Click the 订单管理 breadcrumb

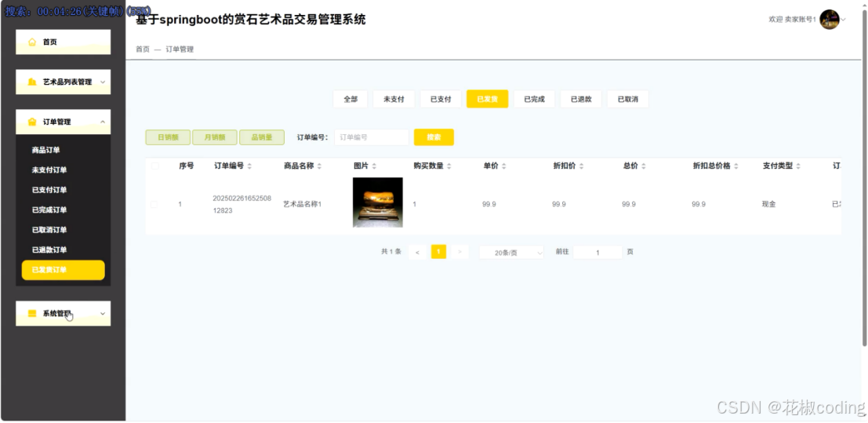(x=180, y=49)
